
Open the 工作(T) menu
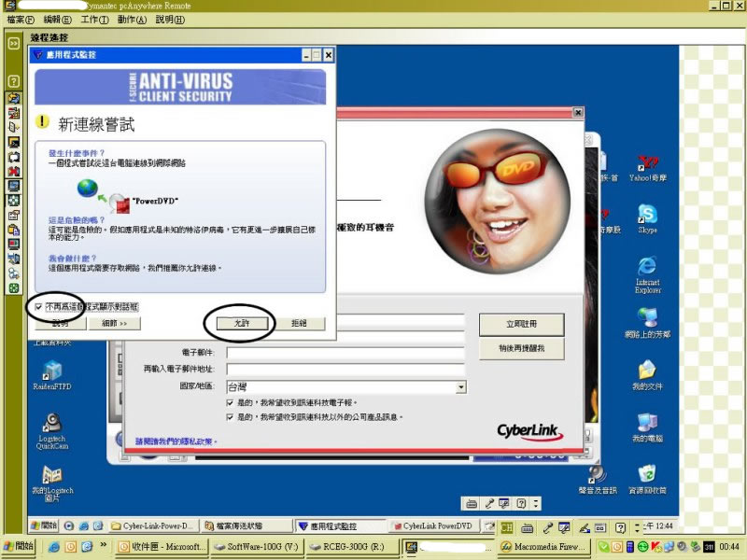(x=94, y=20)
